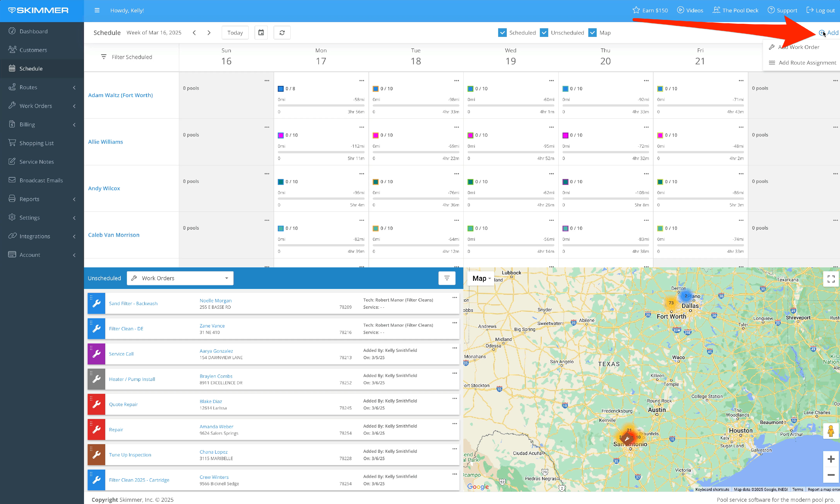
Task: Open Customers in the sidebar
Action: pos(33,50)
